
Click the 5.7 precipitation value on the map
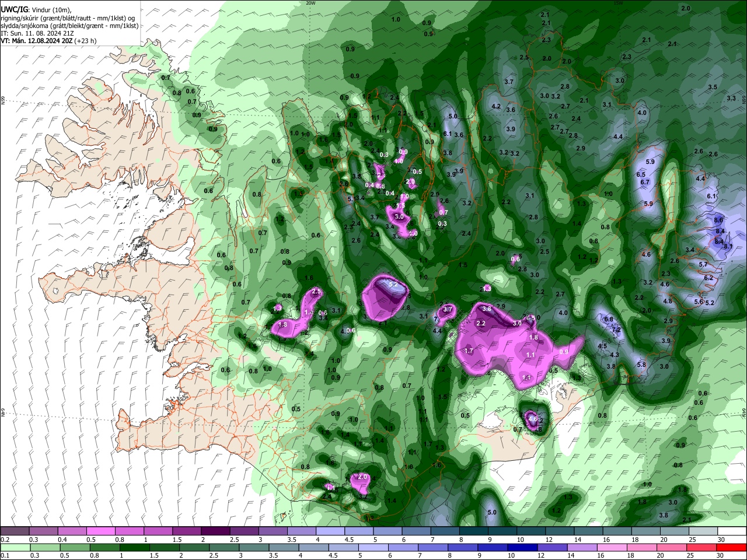click(x=703, y=264)
